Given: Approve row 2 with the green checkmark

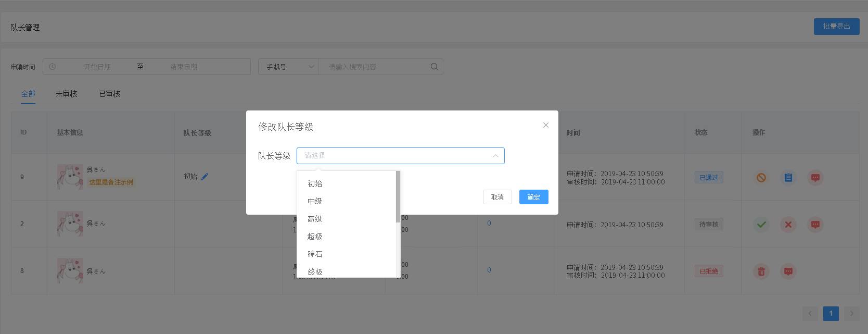Looking at the screenshot, I should (x=761, y=225).
